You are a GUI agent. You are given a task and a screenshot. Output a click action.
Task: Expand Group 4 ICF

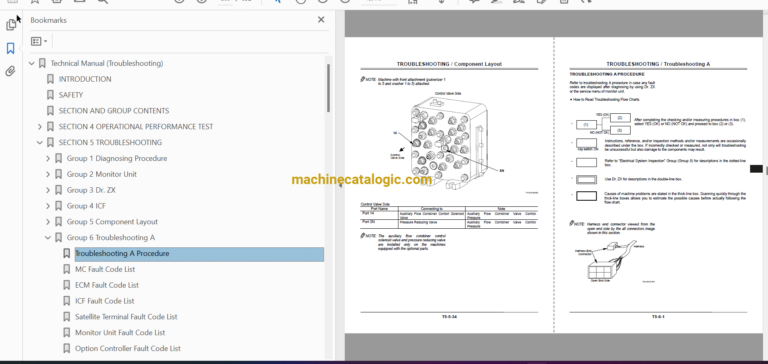point(48,206)
